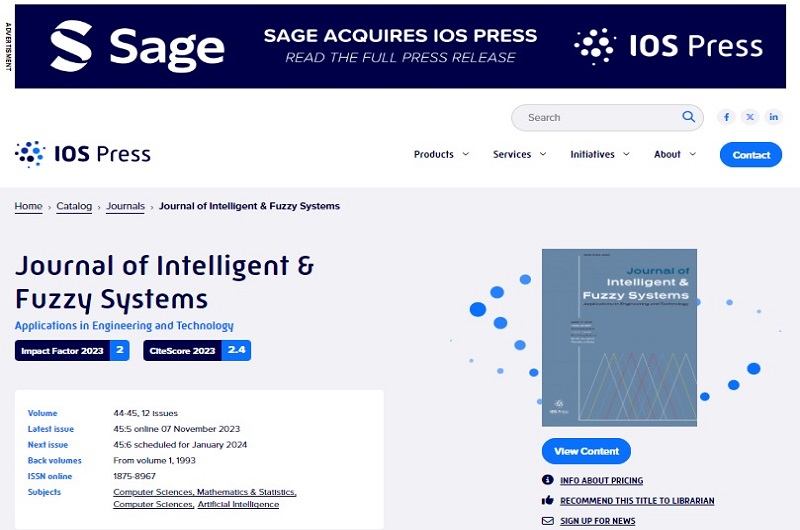Click 'Read the full press release' banner text
The image size is (800, 530).
click(x=401, y=57)
